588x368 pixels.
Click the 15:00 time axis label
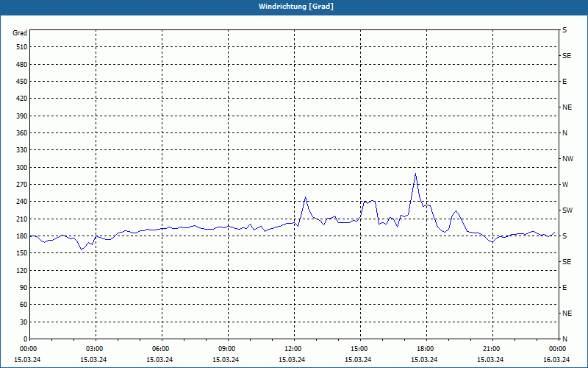tap(359, 349)
